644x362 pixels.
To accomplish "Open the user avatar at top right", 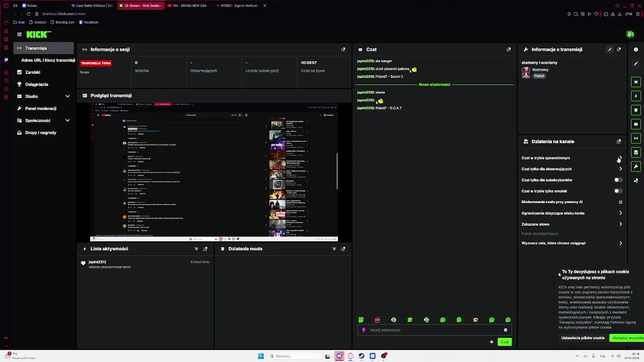I will point(630,34).
